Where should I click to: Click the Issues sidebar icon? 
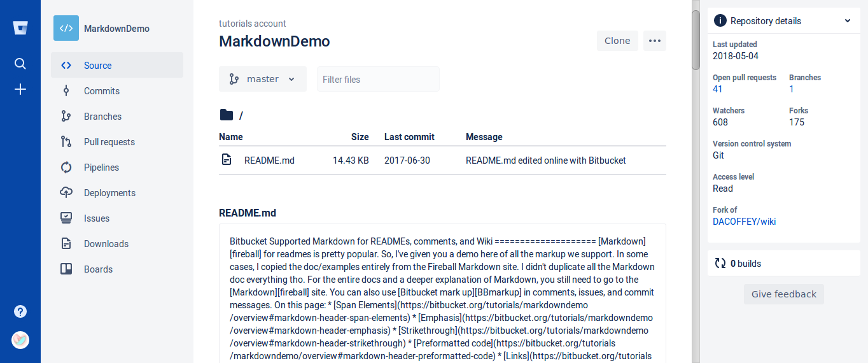click(66, 218)
